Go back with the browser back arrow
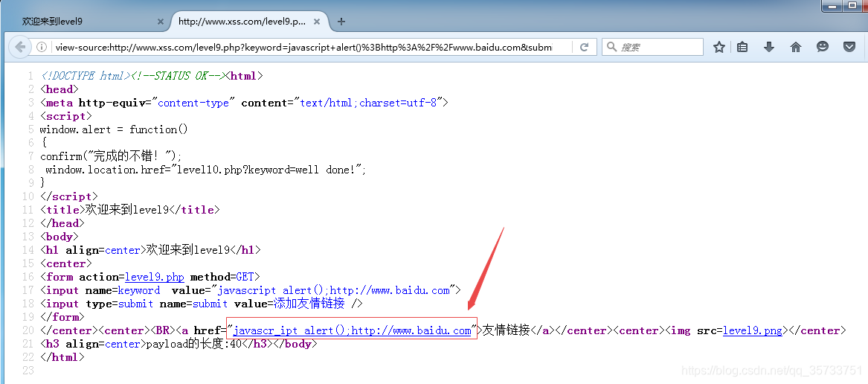The image size is (868, 384). (x=21, y=47)
